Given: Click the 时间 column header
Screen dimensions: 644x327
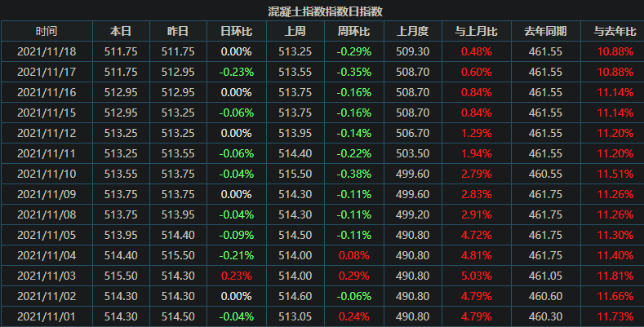Looking at the screenshot, I should click(x=47, y=31).
